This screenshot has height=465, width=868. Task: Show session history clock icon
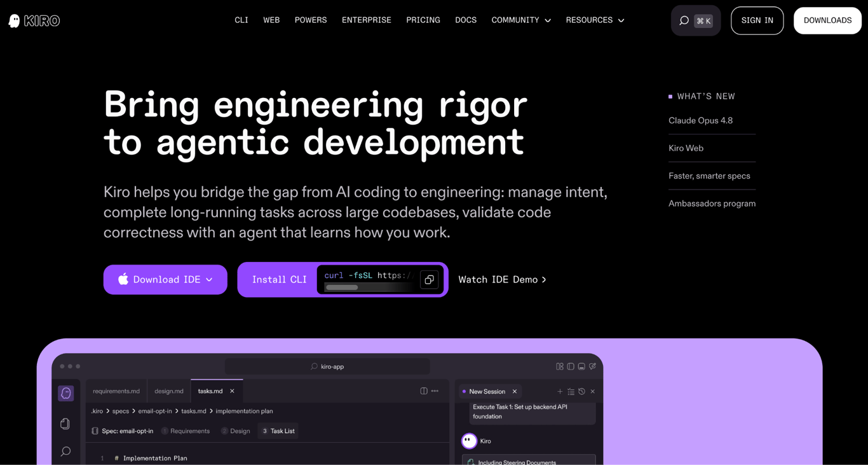tap(581, 392)
